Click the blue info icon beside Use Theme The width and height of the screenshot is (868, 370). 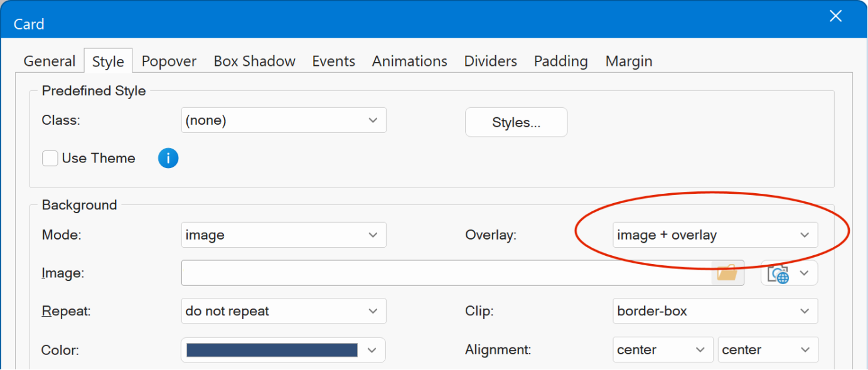[168, 158]
